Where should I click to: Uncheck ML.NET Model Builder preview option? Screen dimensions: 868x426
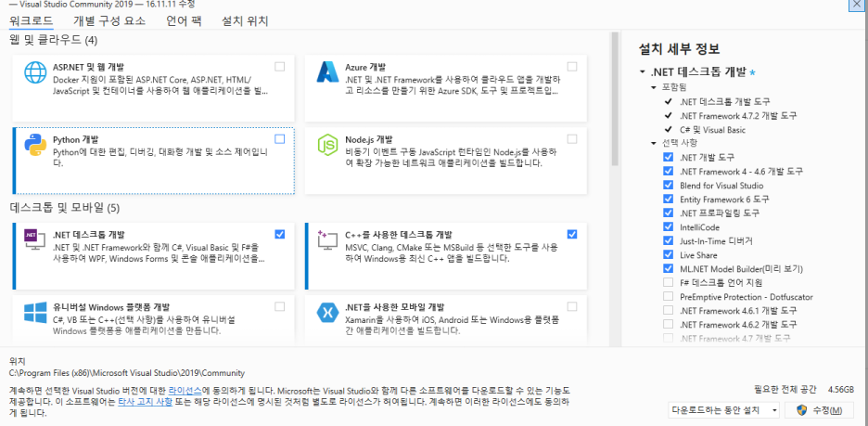669,268
